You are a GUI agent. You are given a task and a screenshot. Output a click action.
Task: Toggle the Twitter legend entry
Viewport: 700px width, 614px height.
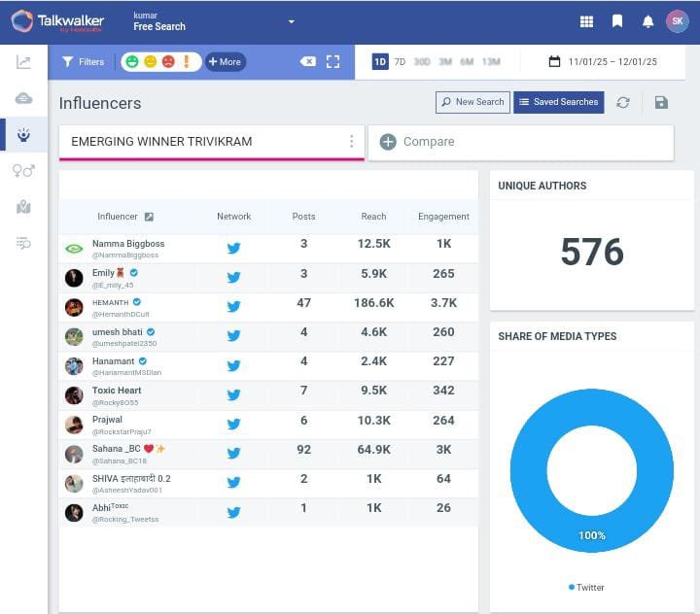586,587
